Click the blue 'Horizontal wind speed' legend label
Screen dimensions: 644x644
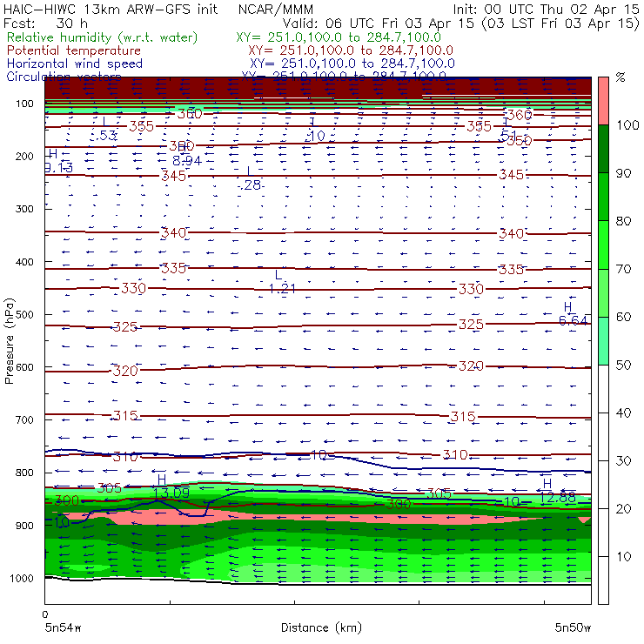click(x=74, y=64)
